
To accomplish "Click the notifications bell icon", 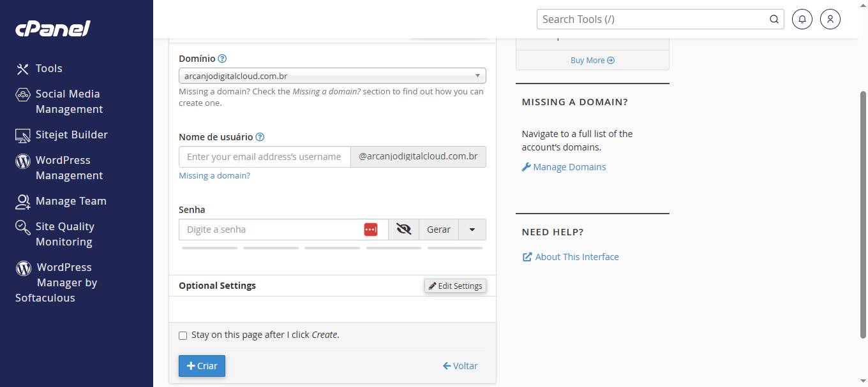I will click(x=802, y=19).
